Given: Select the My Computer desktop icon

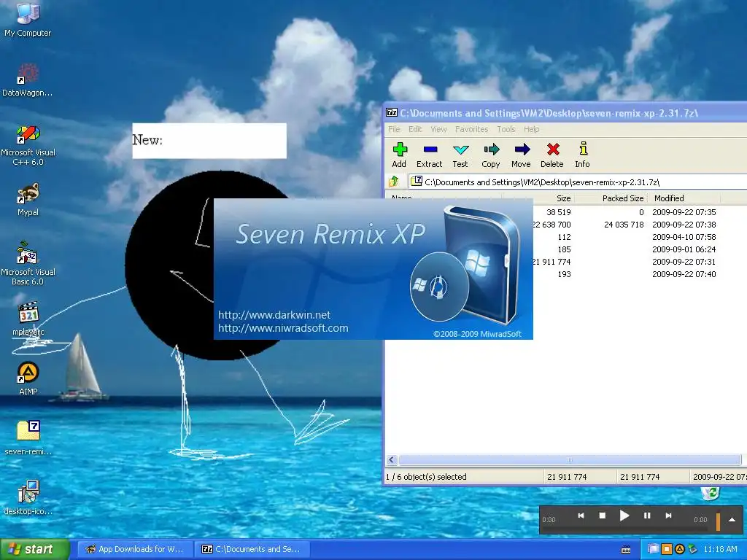Looking at the screenshot, I should (x=28, y=20).
